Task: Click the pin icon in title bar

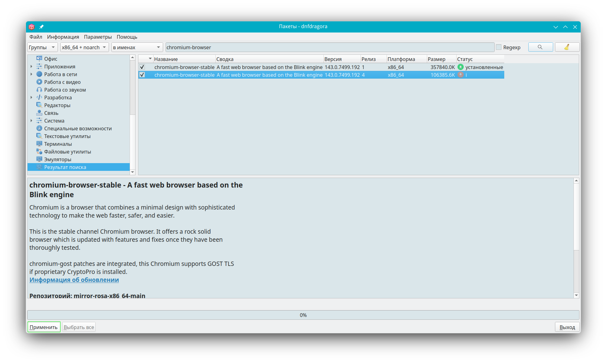Action: pos(41,27)
